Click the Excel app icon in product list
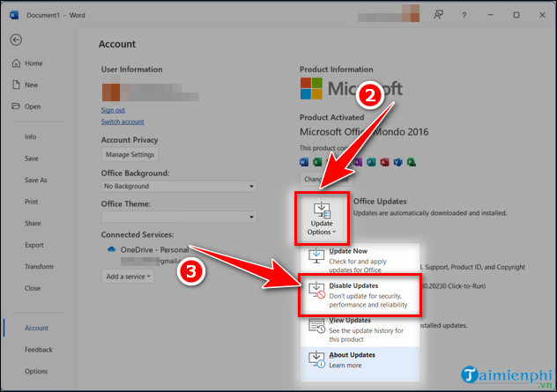The width and height of the screenshot is (557, 392). (317, 162)
